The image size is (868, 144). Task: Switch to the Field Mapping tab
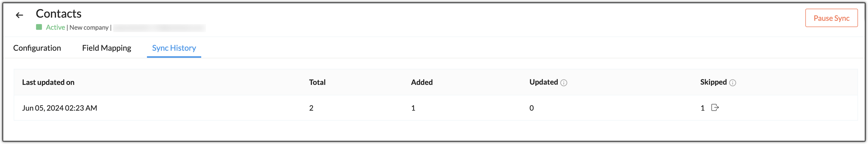coord(106,48)
